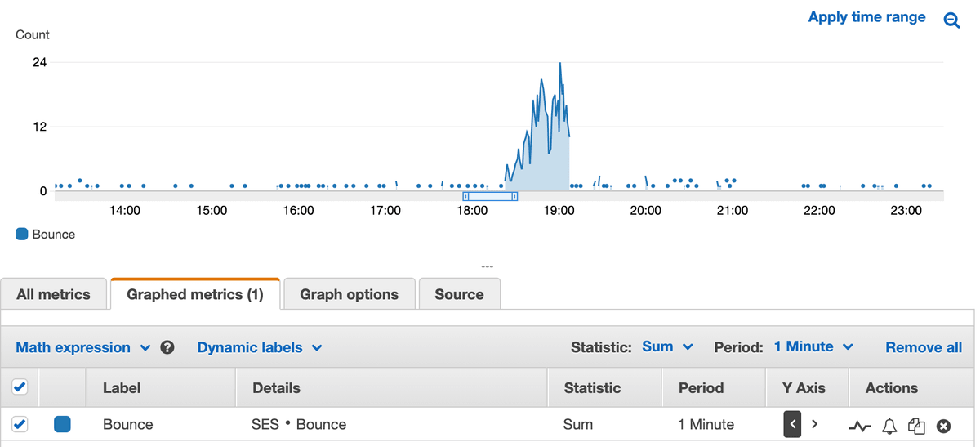The image size is (980, 447).
Task: Click the Apply time range link
Action: coord(866,17)
